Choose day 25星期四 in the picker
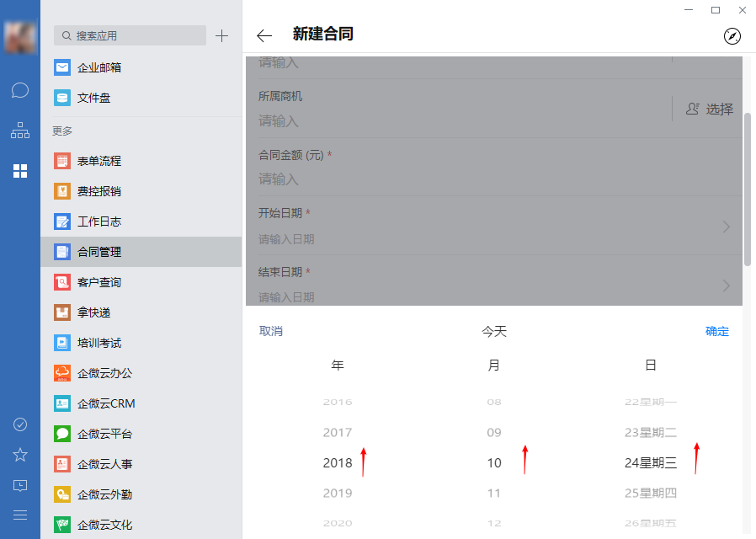This screenshot has height=539, width=756. click(x=651, y=493)
